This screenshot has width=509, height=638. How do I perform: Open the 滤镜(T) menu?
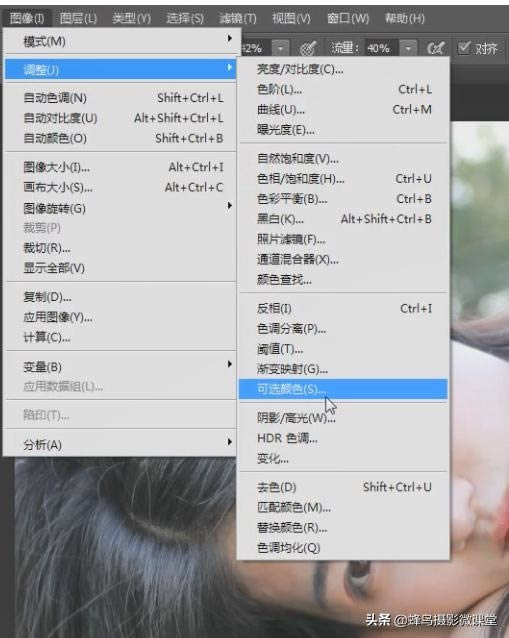click(x=238, y=18)
